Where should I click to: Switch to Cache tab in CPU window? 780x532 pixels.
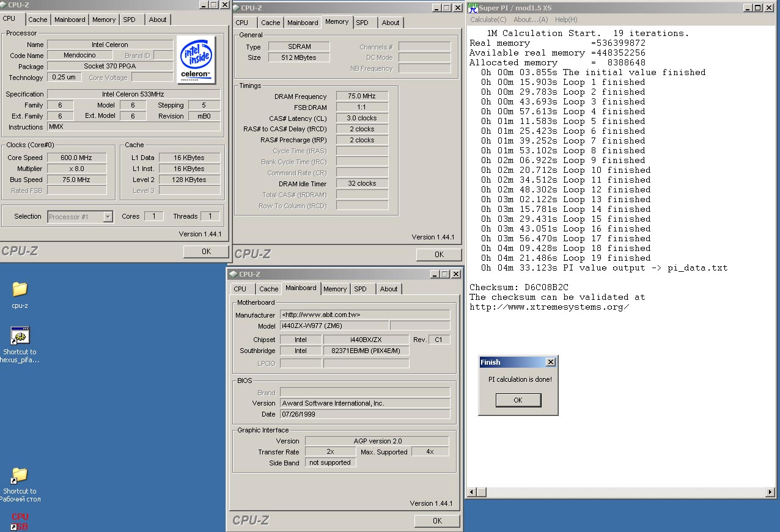38,20
